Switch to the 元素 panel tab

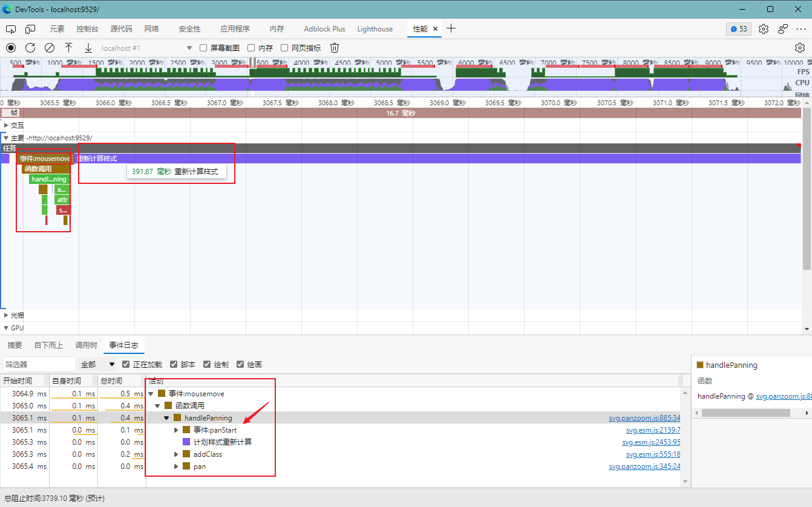point(57,29)
